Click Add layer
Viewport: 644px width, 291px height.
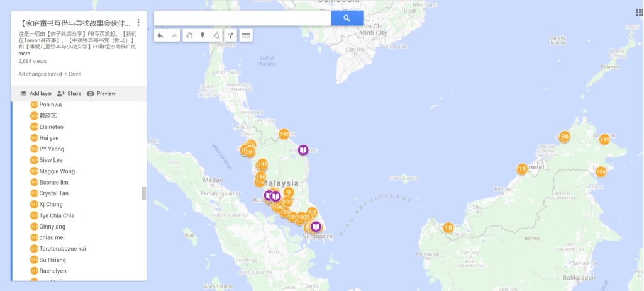[35, 93]
